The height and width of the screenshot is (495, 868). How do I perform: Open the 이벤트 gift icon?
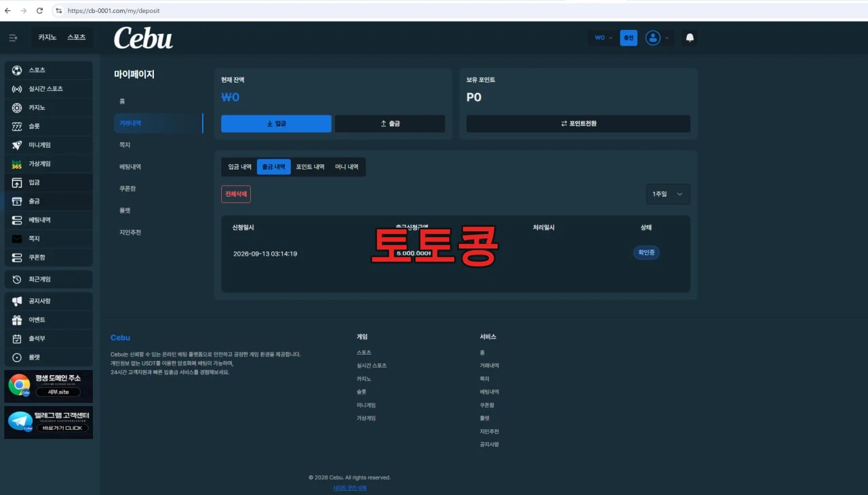click(17, 320)
